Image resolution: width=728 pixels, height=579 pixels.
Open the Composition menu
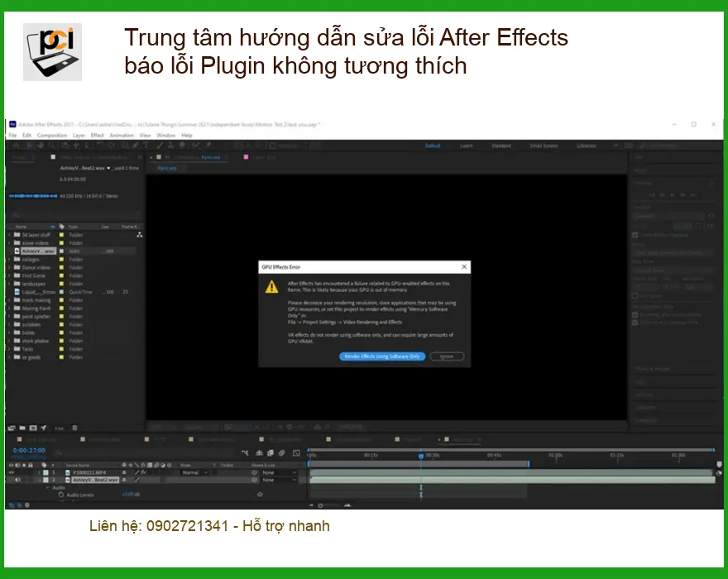[x=52, y=135]
